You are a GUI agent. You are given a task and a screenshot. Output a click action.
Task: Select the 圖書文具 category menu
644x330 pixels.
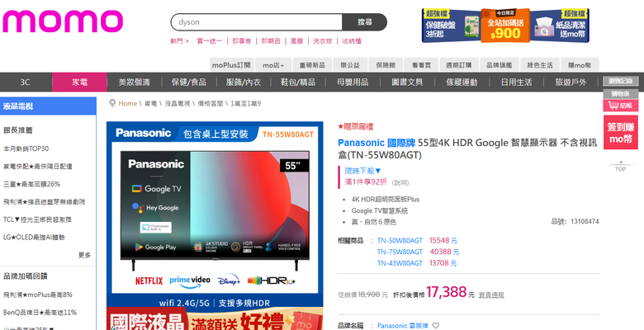(407, 82)
